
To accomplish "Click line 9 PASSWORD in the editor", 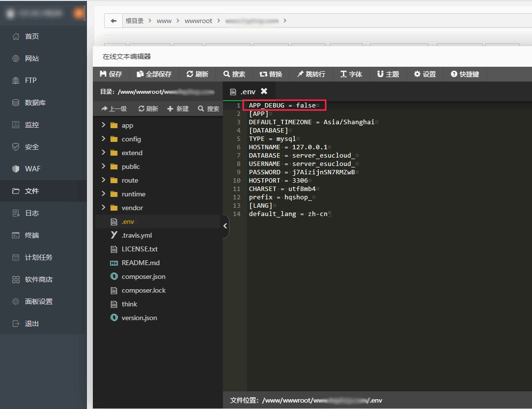I will point(302,172).
